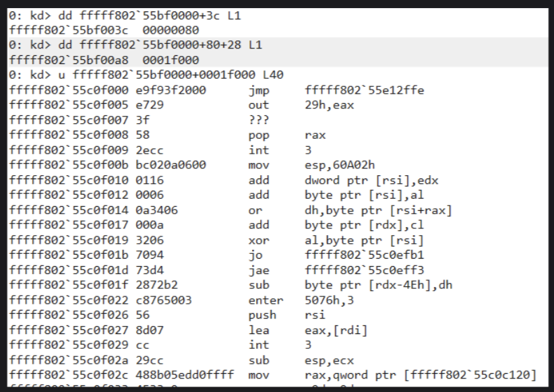554x392 pixels.
Task: Click the jmp mnemonic in the disassembly
Action: (257, 81)
